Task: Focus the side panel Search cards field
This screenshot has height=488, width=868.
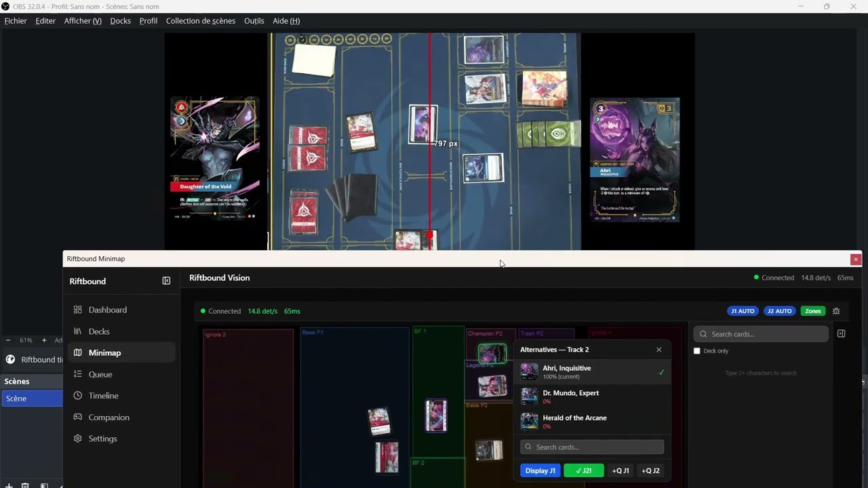Action: click(x=761, y=334)
